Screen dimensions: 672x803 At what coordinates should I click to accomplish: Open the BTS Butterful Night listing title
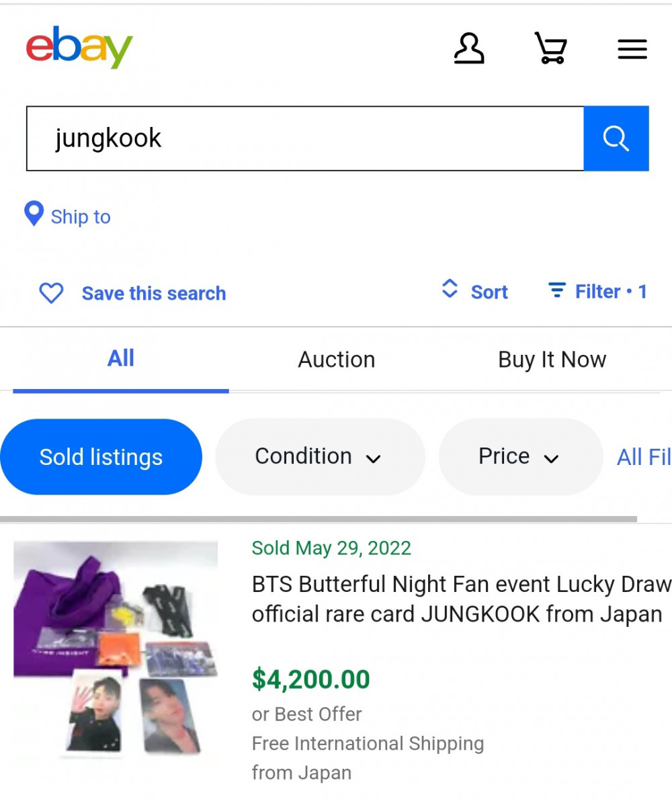point(461,599)
